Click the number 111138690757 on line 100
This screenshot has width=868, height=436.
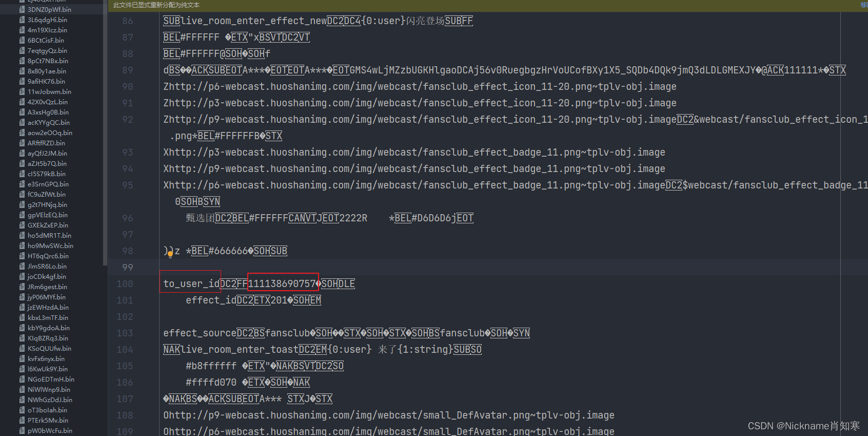[282, 283]
